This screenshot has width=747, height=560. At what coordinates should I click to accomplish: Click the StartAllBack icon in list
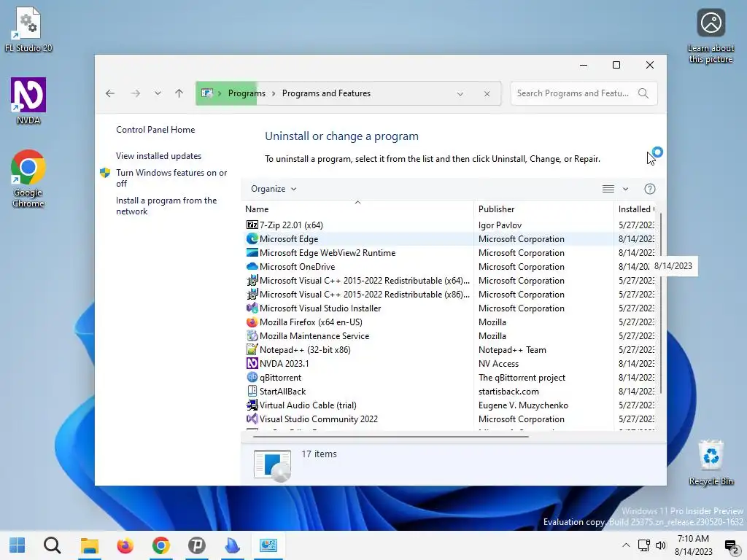tap(252, 391)
